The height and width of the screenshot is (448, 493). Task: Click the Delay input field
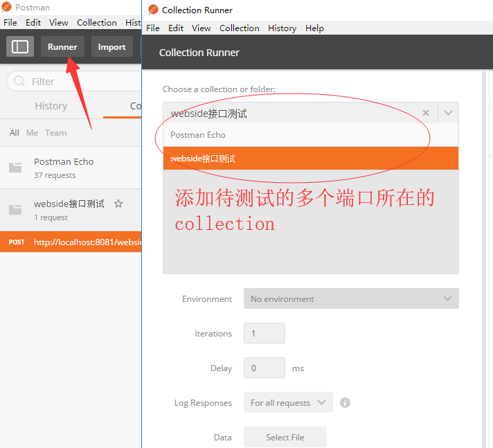pos(265,368)
